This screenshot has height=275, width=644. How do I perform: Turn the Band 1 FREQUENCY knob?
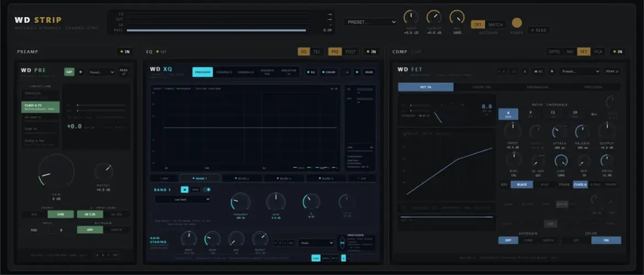pyautogui.click(x=241, y=202)
